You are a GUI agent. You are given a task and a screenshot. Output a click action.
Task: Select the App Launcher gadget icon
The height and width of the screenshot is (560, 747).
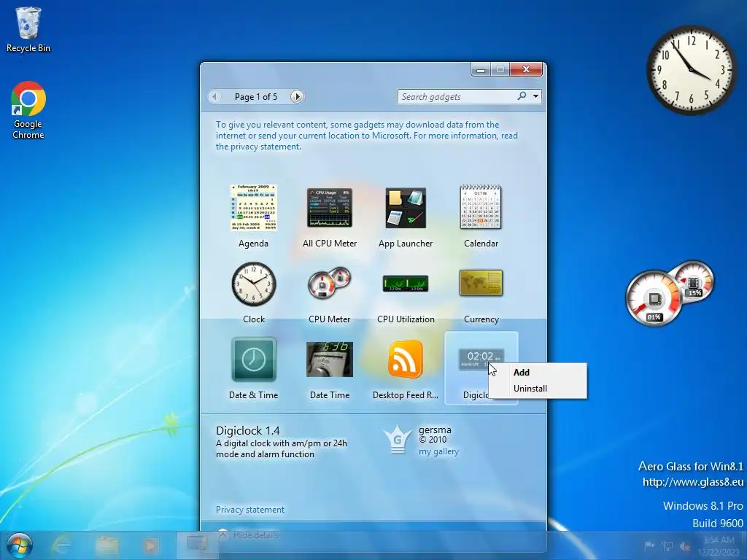coord(406,208)
